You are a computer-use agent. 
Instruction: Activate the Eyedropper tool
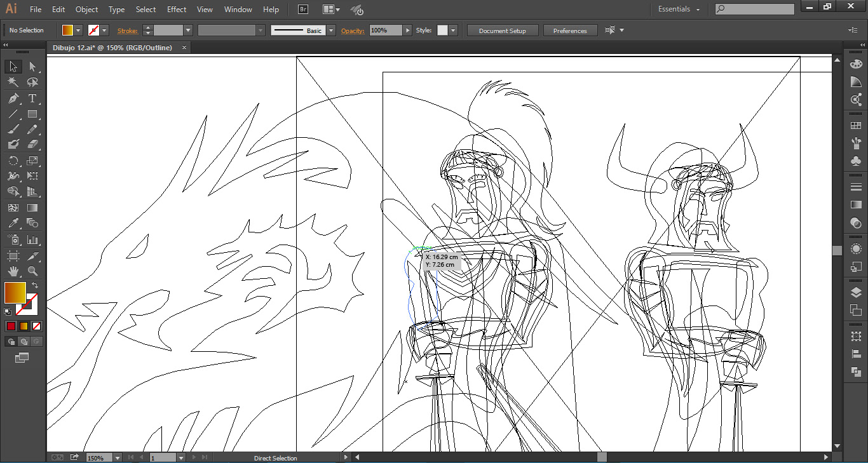coord(13,223)
